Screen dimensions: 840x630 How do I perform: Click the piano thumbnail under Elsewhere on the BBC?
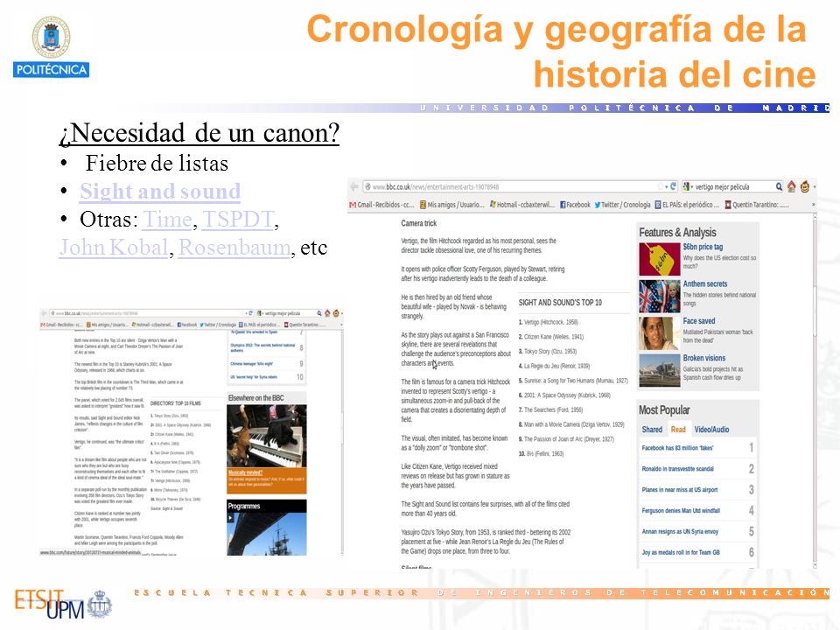267,436
